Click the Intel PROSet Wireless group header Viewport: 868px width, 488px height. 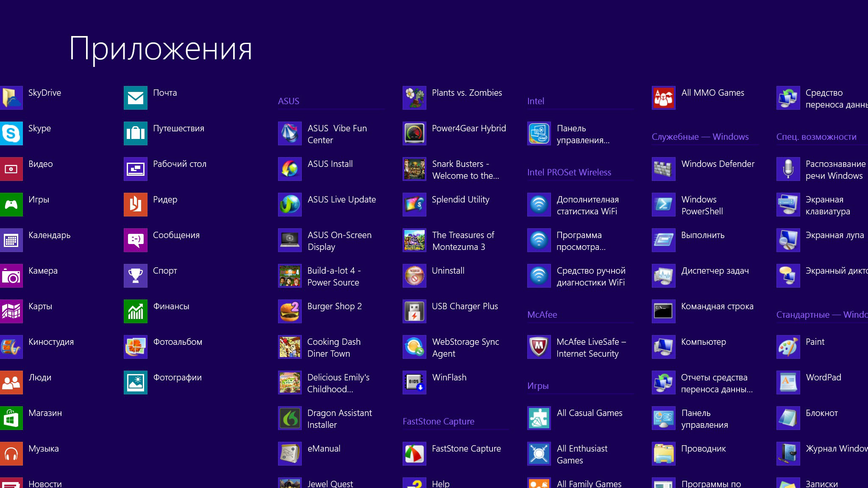pos(569,172)
